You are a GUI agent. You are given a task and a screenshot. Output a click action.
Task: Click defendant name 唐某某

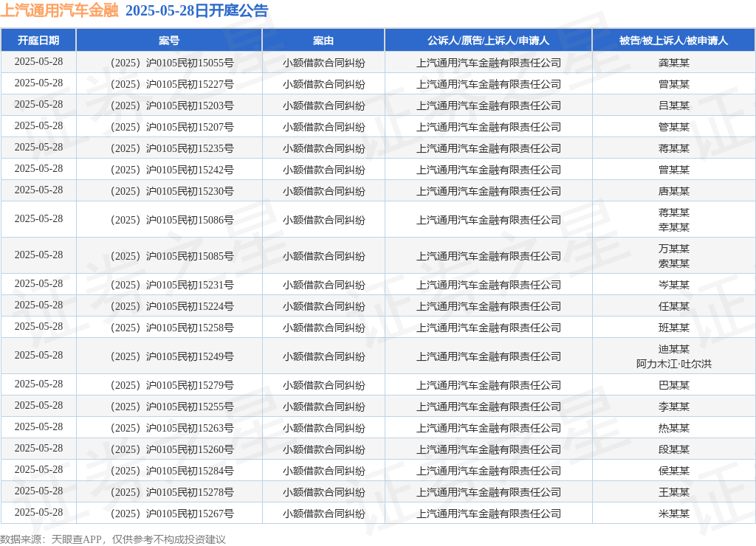tap(673, 191)
